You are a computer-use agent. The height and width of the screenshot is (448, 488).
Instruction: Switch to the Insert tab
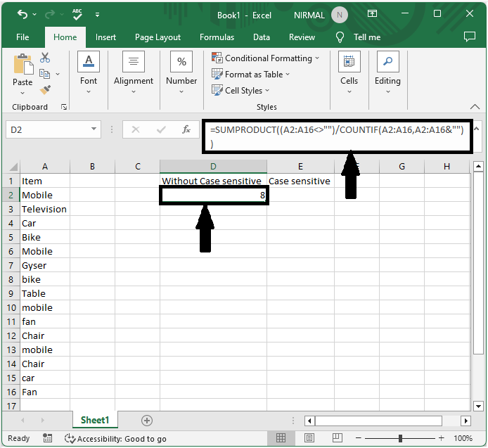pyautogui.click(x=105, y=37)
